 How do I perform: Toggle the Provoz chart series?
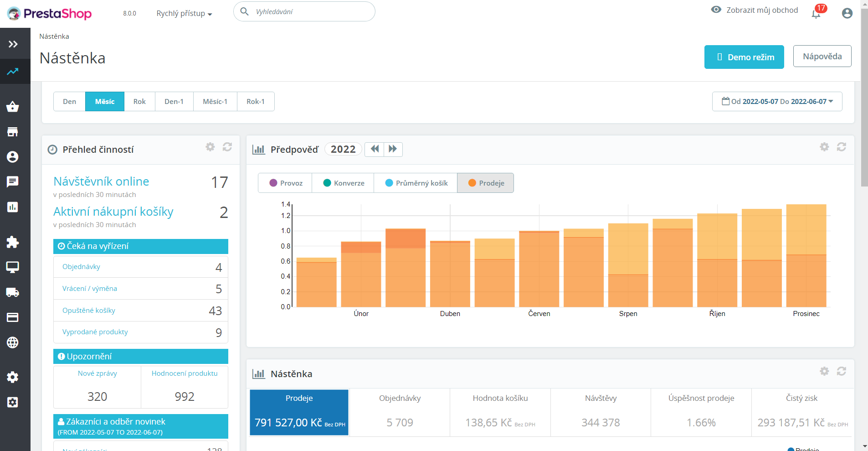coord(286,183)
